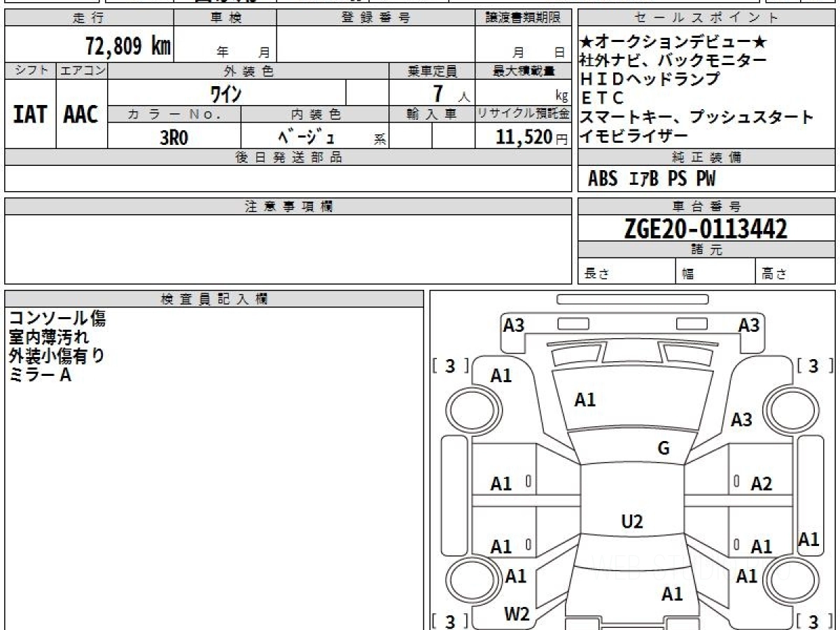Click the 検査員記入欄 section header
The width and height of the screenshot is (840, 630).
[214, 299]
